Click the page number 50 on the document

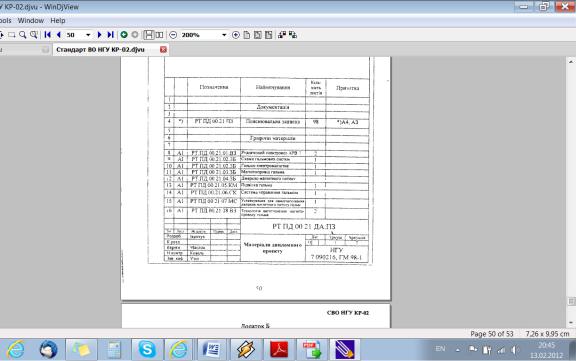(259, 288)
